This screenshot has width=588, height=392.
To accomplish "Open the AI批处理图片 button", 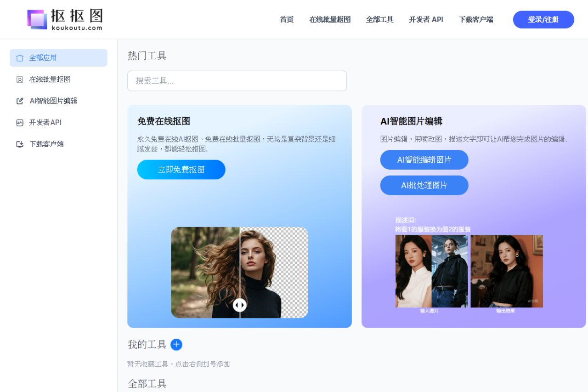I will pos(424,185).
